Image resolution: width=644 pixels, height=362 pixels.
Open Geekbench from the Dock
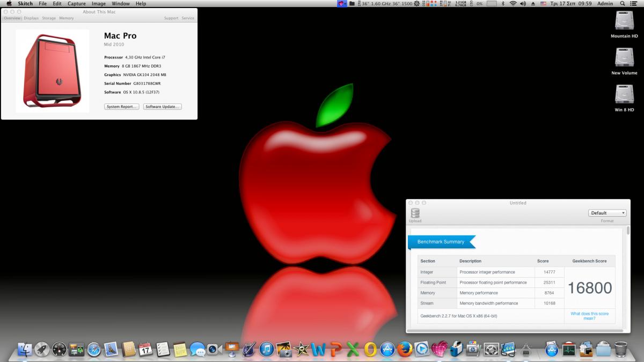coord(508,350)
